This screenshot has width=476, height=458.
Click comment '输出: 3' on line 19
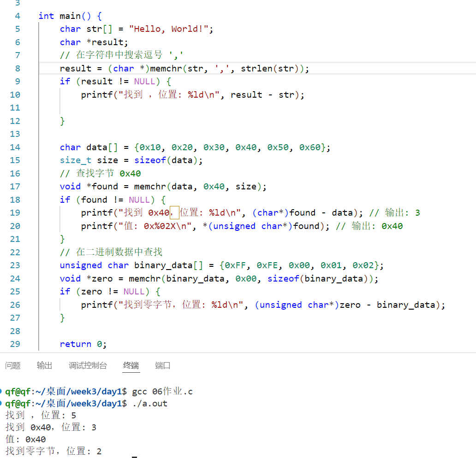395,213
